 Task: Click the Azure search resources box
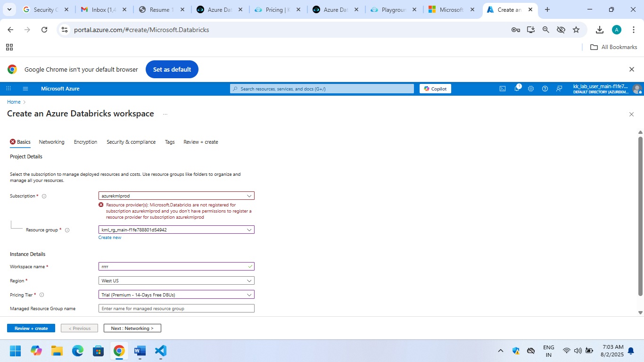[322, 89]
